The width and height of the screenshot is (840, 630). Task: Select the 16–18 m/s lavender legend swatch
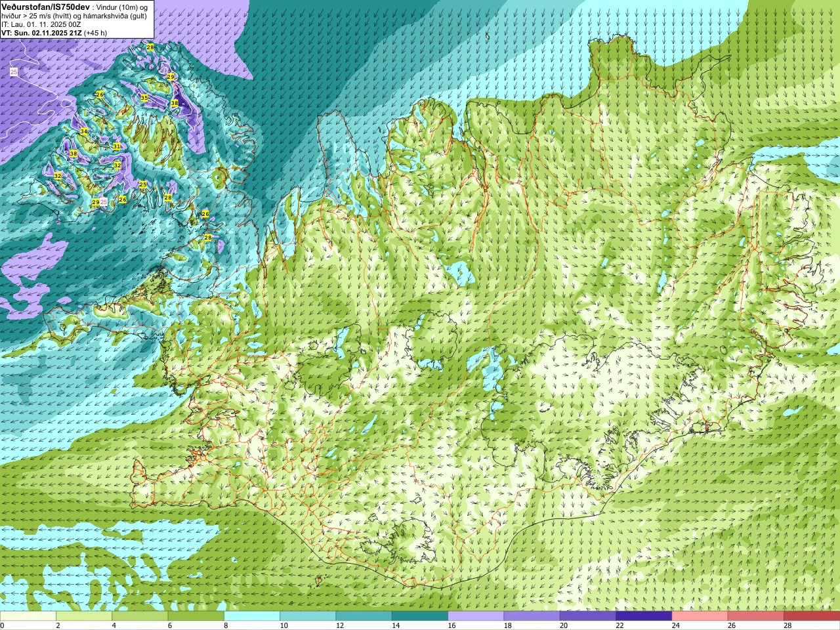pyautogui.click(x=476, y=616)
